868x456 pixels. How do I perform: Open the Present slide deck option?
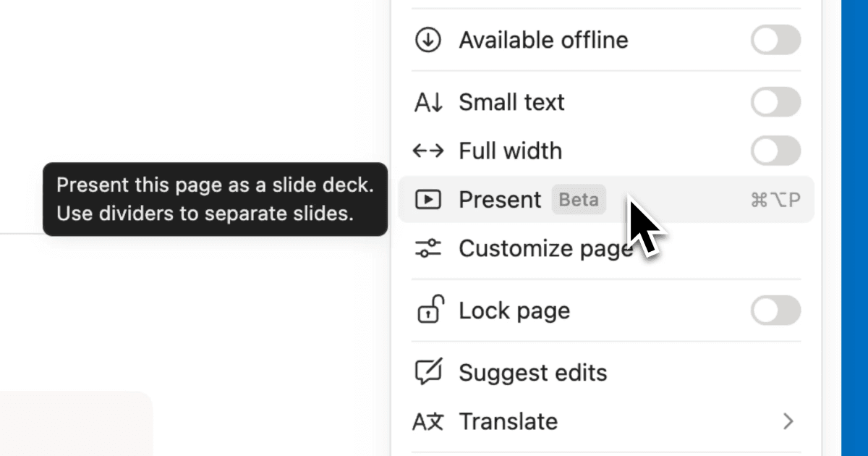click(499, 200)
